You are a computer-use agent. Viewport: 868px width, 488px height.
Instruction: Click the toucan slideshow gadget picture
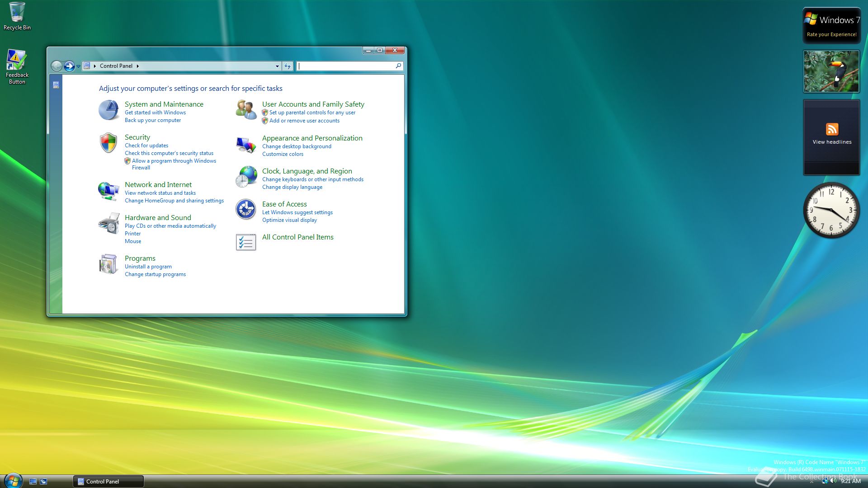coord(831,71)
